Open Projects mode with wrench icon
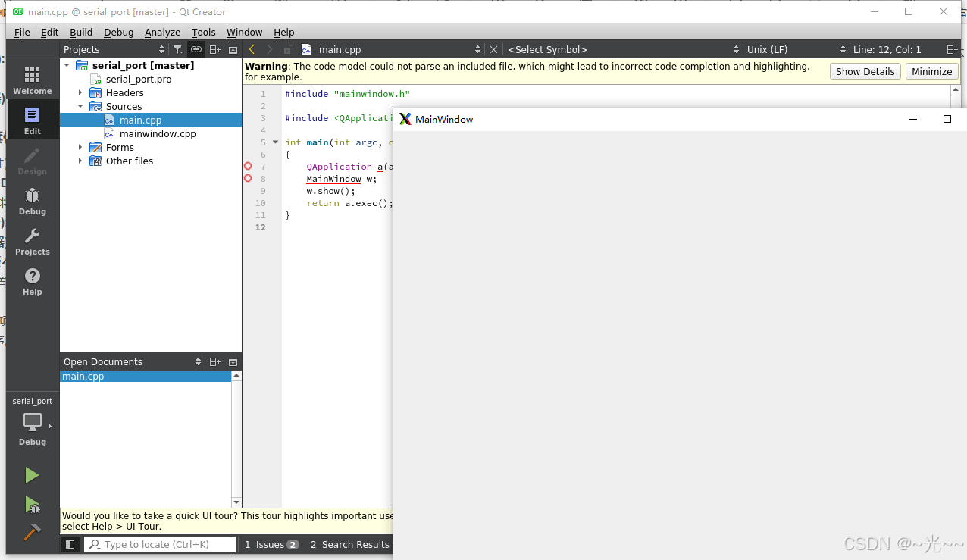 [x=32, y=241]
